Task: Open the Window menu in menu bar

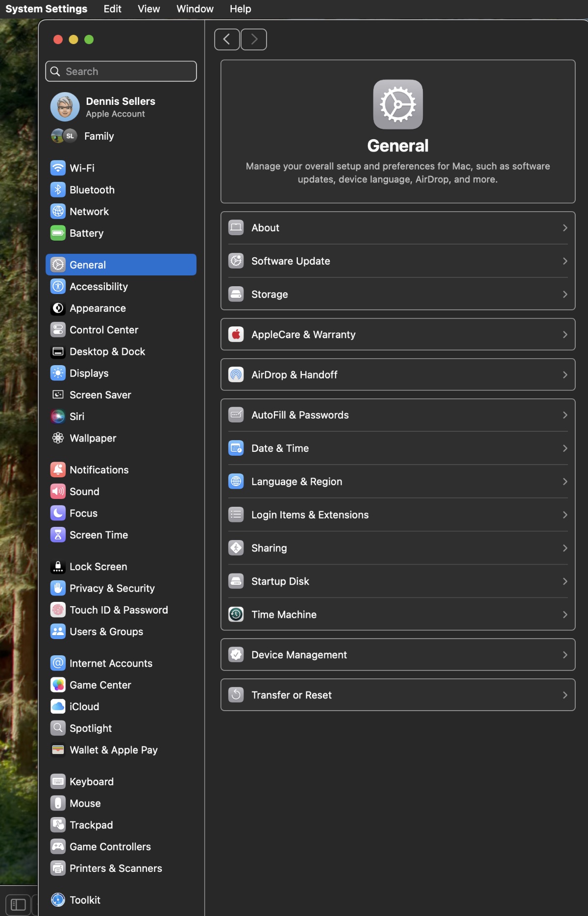Action: [195, 9]
